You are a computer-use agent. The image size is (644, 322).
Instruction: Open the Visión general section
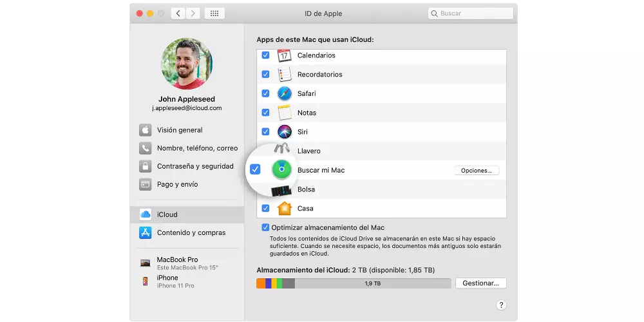pos(187,130)
